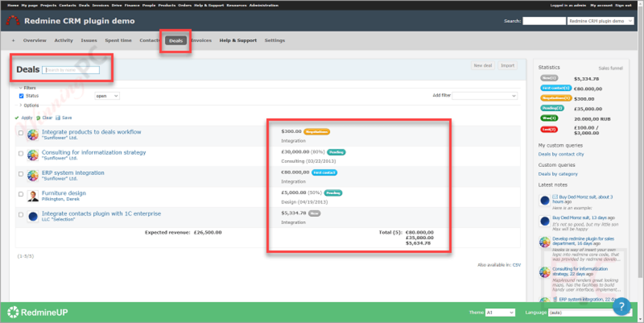
Task: Click My page in top menu
Action: pos(30,5)
